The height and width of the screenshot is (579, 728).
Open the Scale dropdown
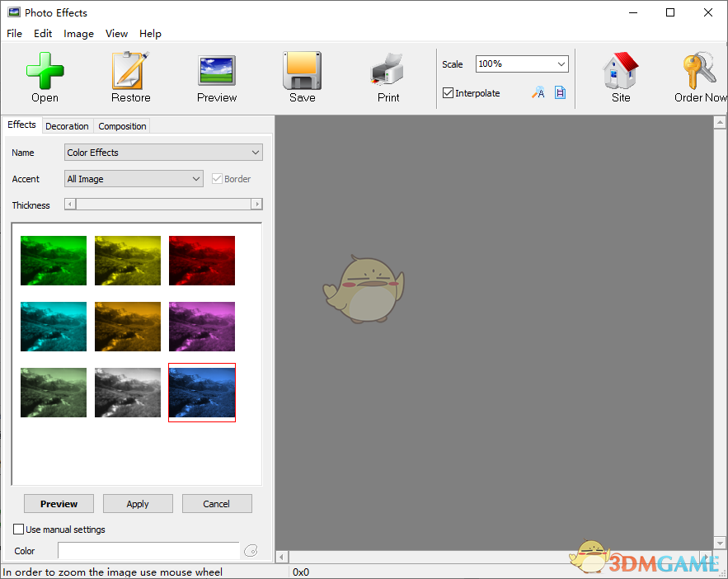562,64
